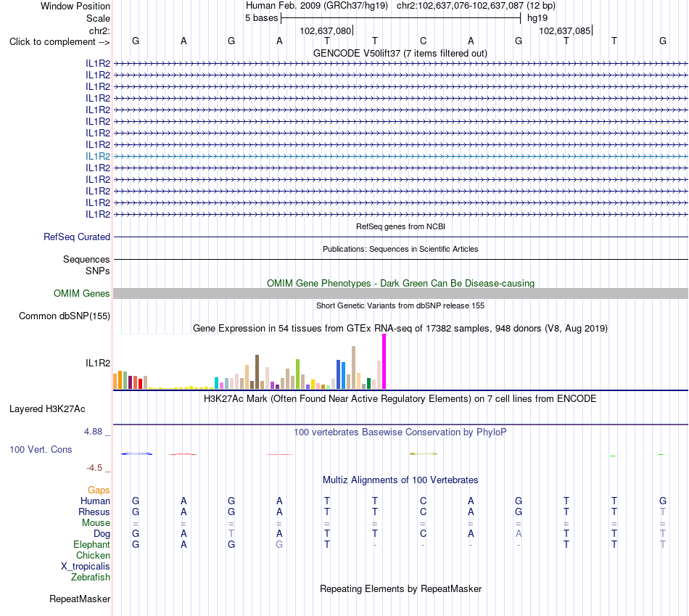
Task: Click the C base in the Human alignment row
Action: (423, 501)
